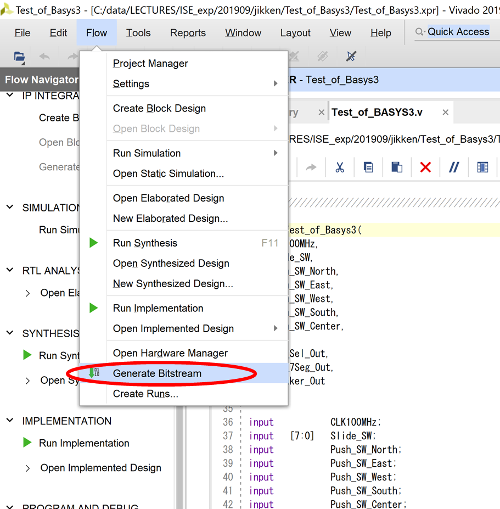Click the Paste icon in editor toolbar
500x509 pixels.
coord(397,167)
